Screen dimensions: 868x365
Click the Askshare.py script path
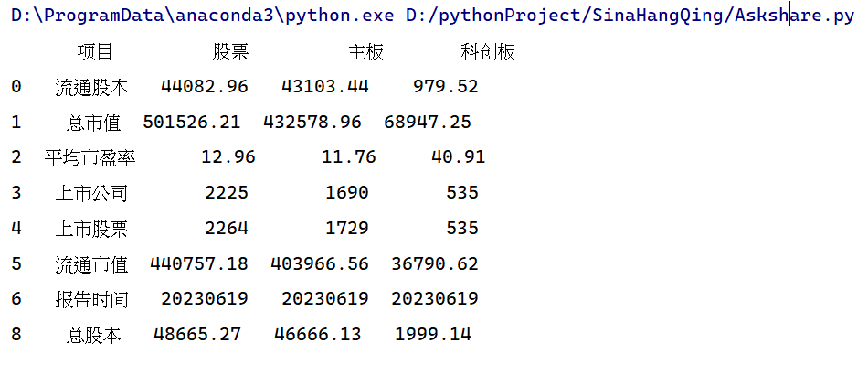tap(630, 16)
